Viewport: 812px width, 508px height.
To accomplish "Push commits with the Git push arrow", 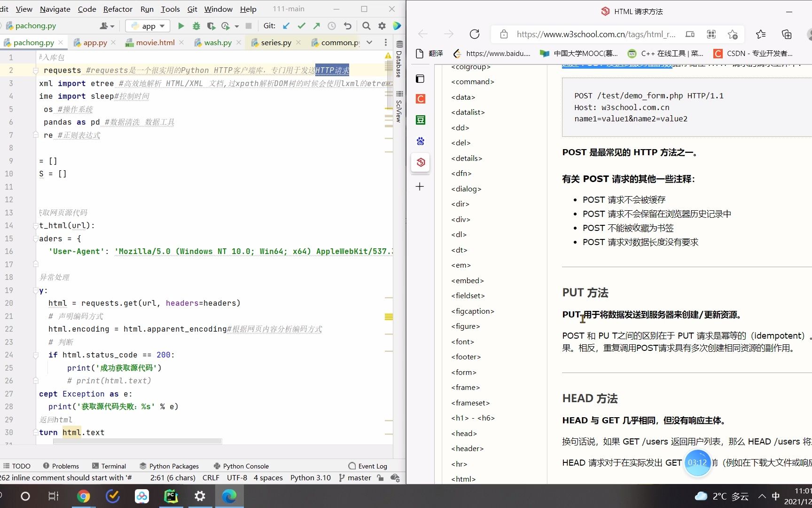I will [316, 26].
